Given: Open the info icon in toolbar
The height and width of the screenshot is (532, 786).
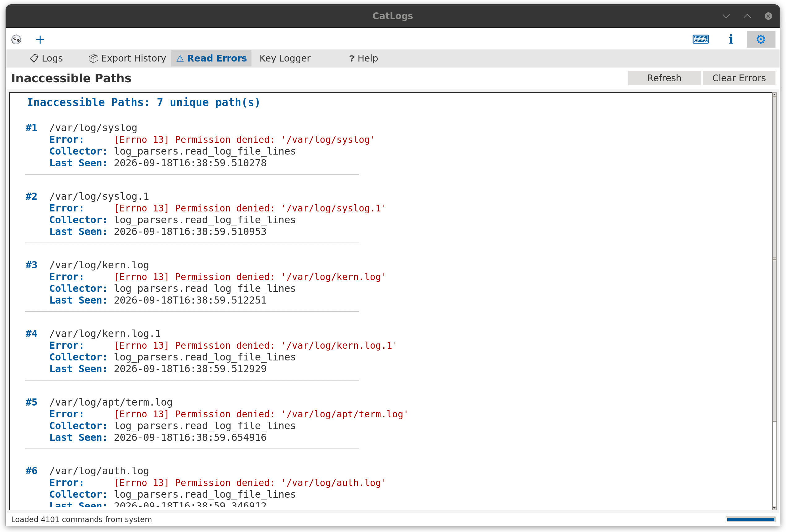Looking at the screenshot, I should (731, 39).
